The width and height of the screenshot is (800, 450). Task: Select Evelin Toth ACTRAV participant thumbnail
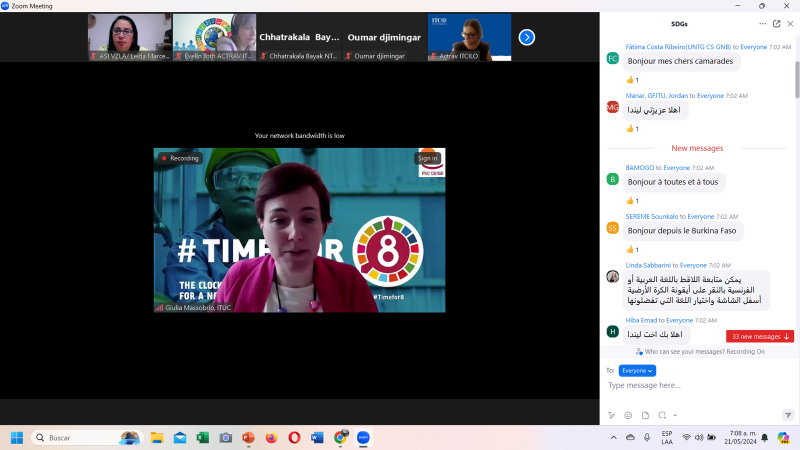coord(214,37)
